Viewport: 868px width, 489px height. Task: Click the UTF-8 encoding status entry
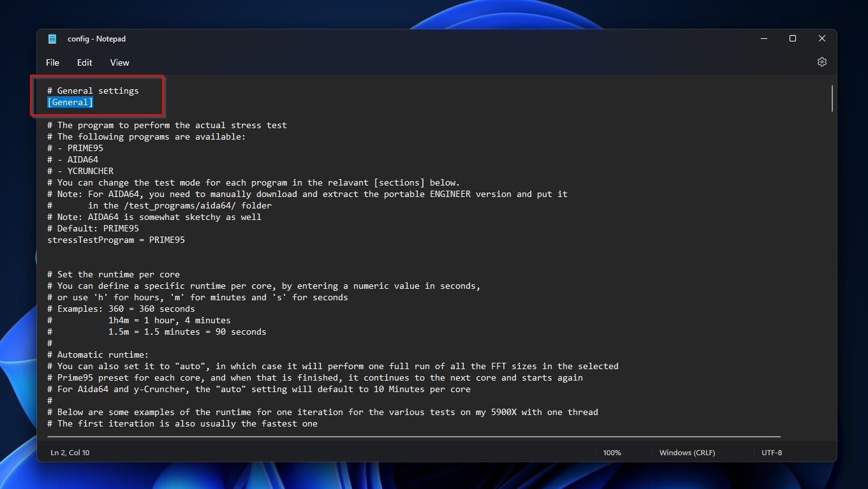[772, 453]
